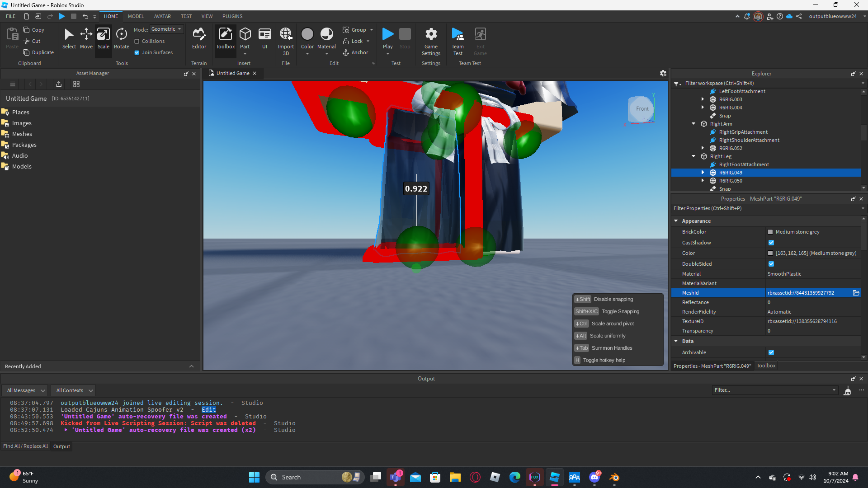Click the Edit link in output

tap(208, 410)
